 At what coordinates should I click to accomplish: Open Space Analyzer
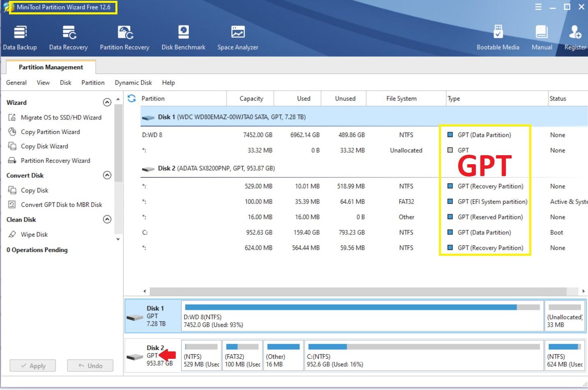pyautogui.click(x=238, y=38)
